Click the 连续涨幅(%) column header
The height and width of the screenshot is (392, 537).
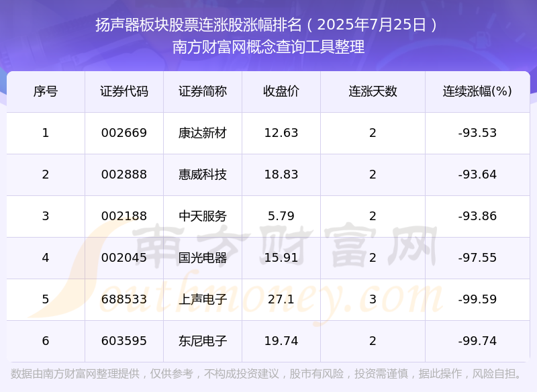coord(477,91)
